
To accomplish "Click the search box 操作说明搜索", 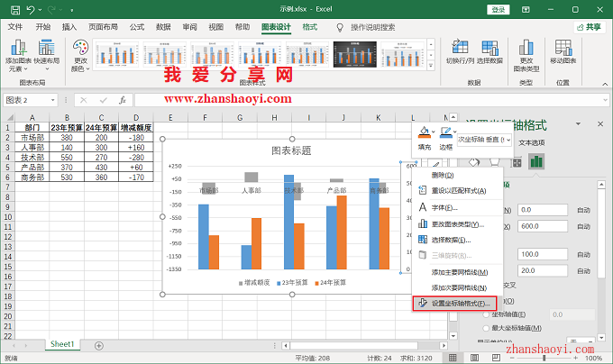I will click(372, 27).
